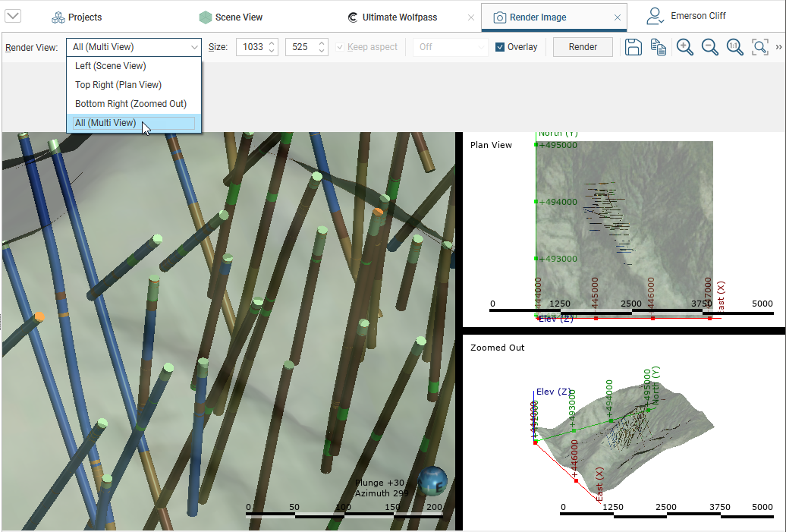Open the disabled Off supersampling dropdown
The width and height of the screenshot is (786, 532).
click(451, 47)
